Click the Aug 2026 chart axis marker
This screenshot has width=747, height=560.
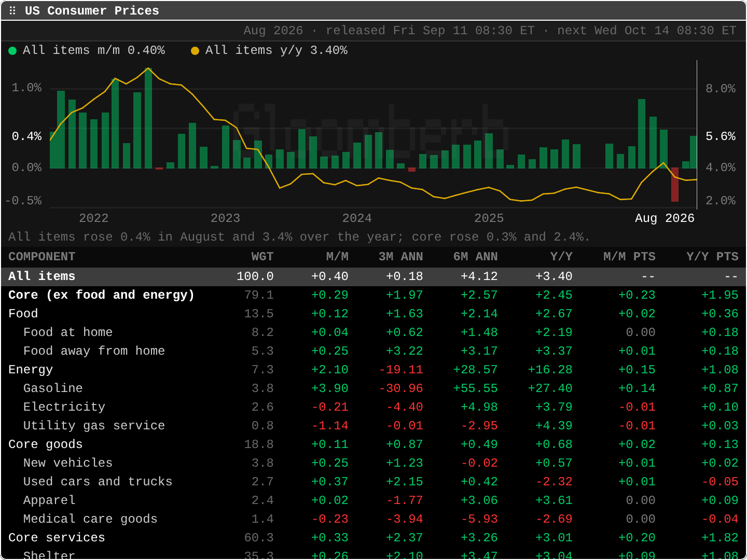[665, 218]
